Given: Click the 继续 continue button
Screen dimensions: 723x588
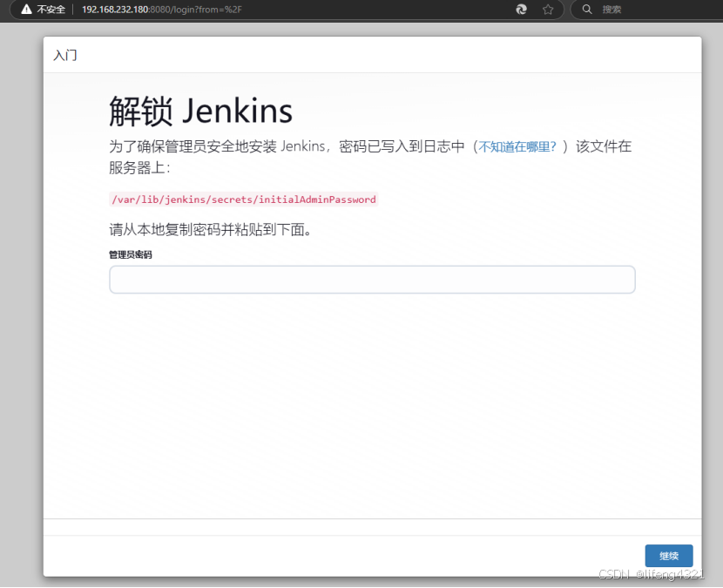Looking at the screenshot, I should point(669,556).
